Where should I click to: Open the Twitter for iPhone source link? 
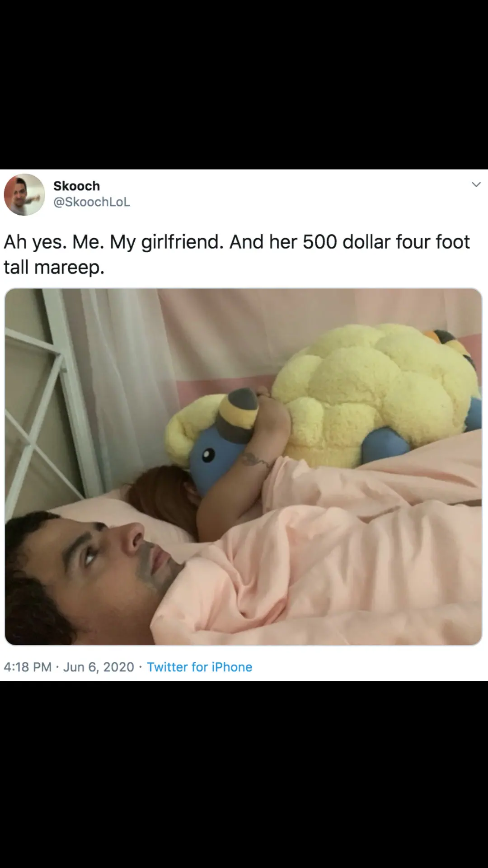pyautogui.click(x=200, y=667)
